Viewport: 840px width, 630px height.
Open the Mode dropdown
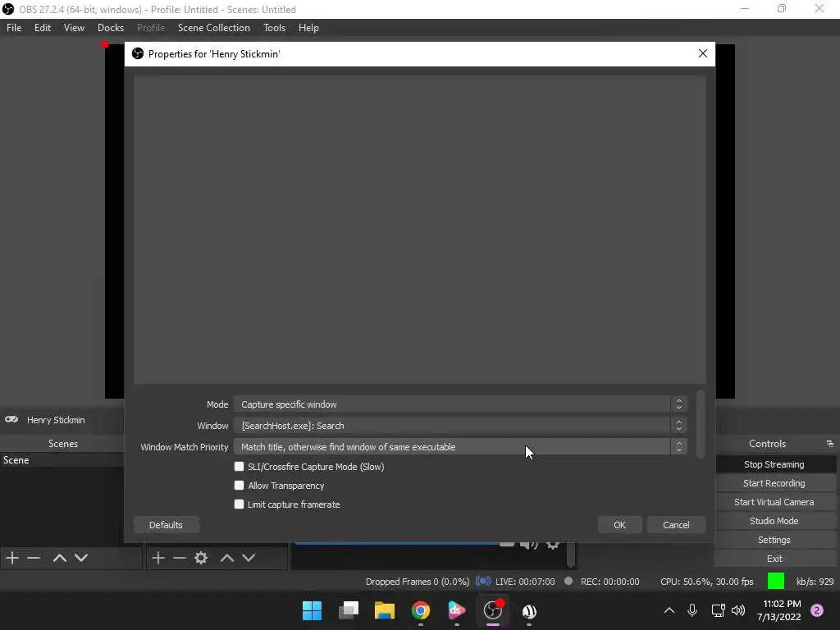pyautogui.click(x=460, y=404)
